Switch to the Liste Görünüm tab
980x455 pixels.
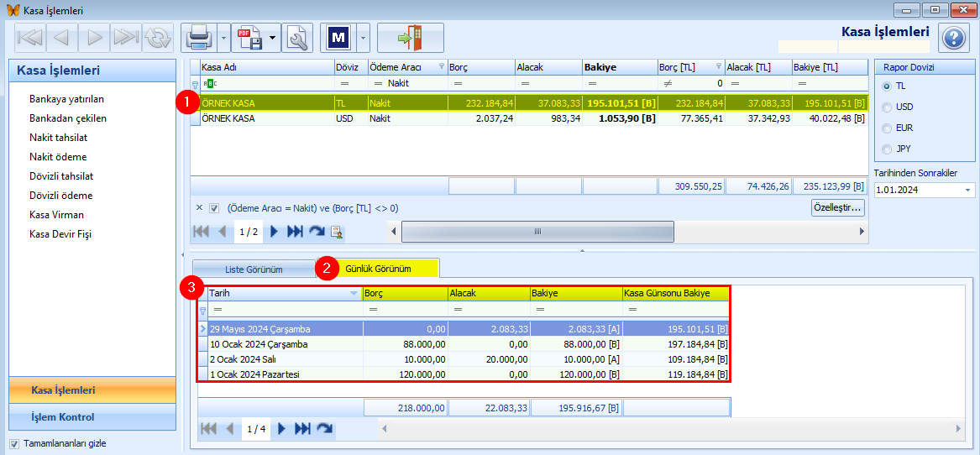pos(254,269)
